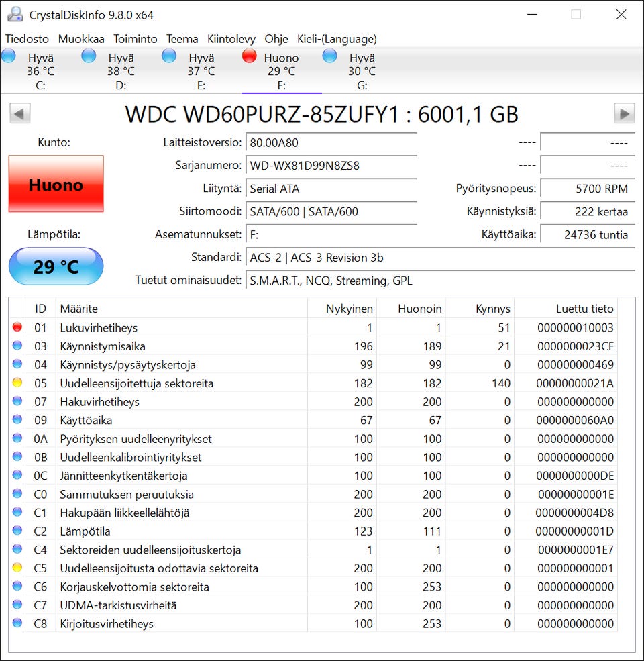Click the Luettu tieto column header
This screenshot has height=661, width=644.
point(566,309)
